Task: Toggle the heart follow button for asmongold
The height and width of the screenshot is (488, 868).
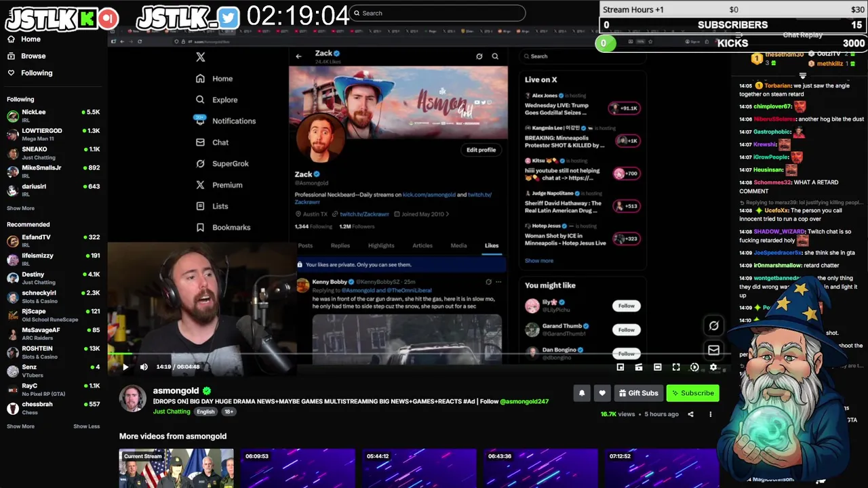Action: (602, 393)
